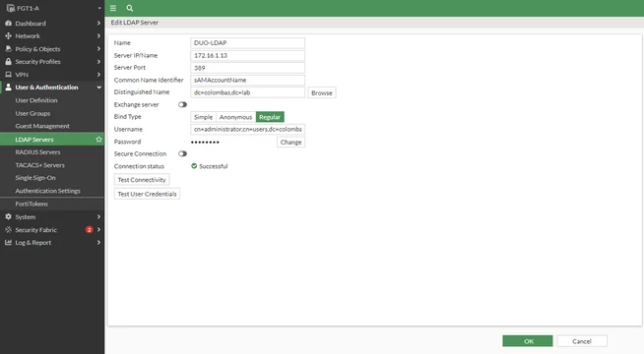644x354 pixels.
Task: Click the Connection status label
Action: [x=139, y=166]
